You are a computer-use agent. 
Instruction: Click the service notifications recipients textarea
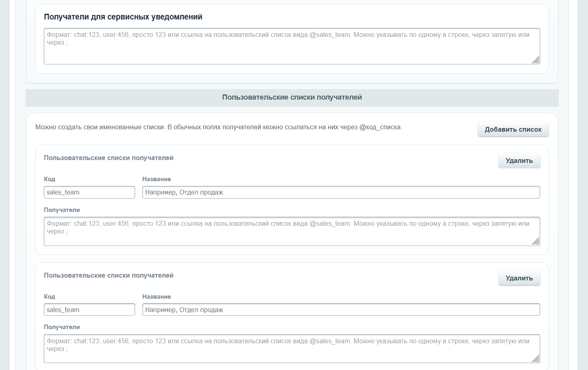pyautogui.click(x=292, y=46)
